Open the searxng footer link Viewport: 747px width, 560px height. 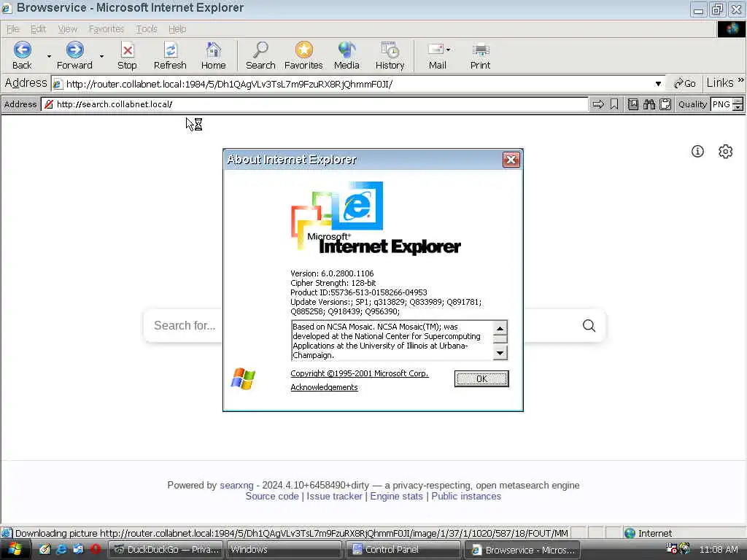click(236, 485)
